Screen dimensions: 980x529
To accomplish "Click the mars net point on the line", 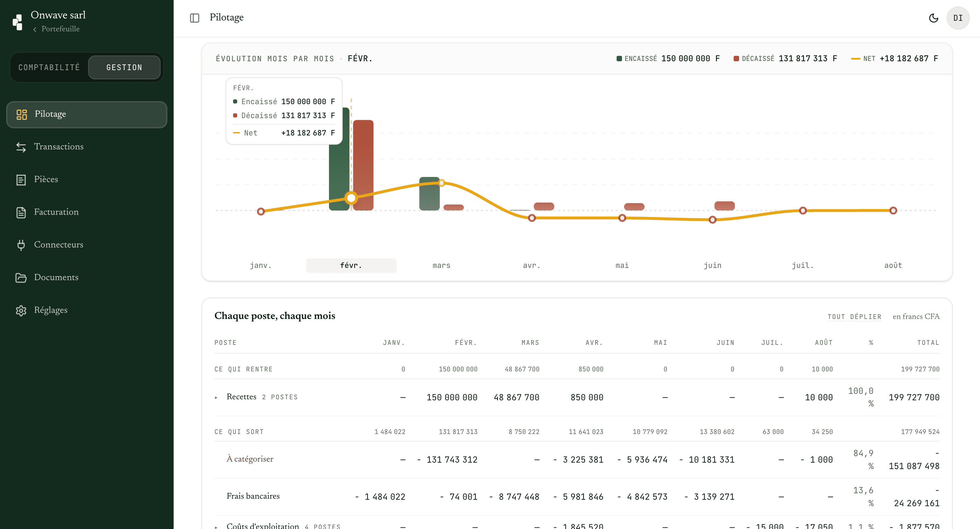I will click(441, 183).
